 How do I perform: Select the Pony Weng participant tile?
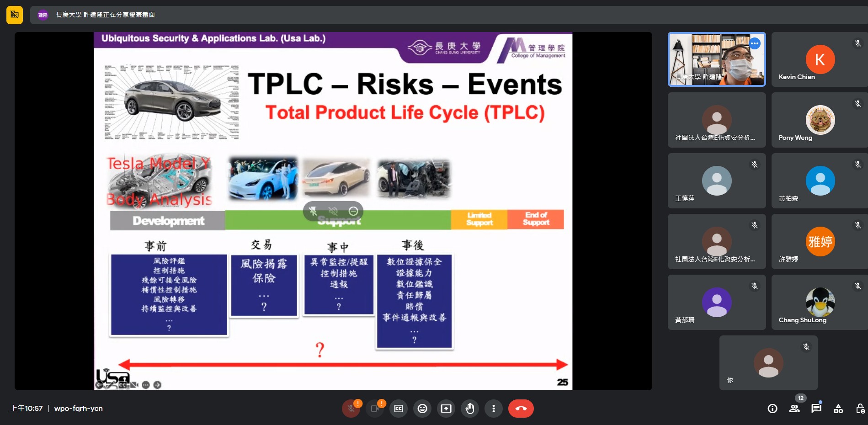coord(820,120)
